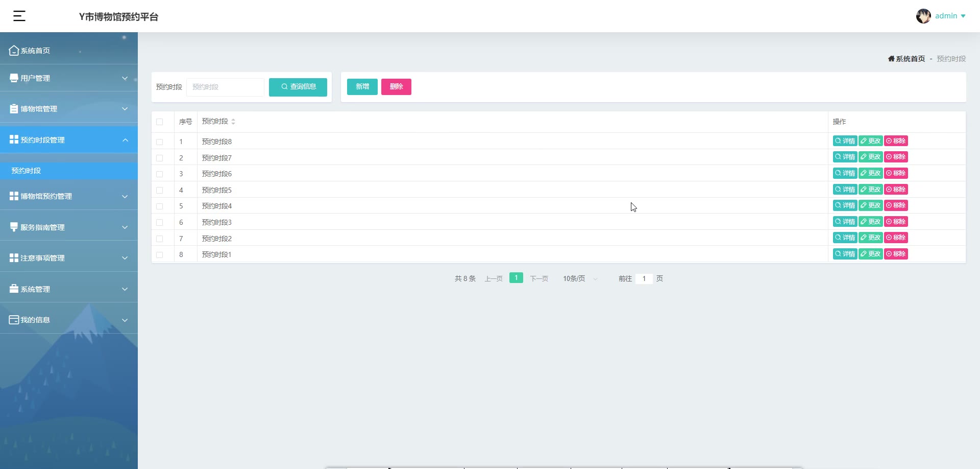Click the 博物馆管理 clipboard icon
980x469 pixels.
(14, 109)
